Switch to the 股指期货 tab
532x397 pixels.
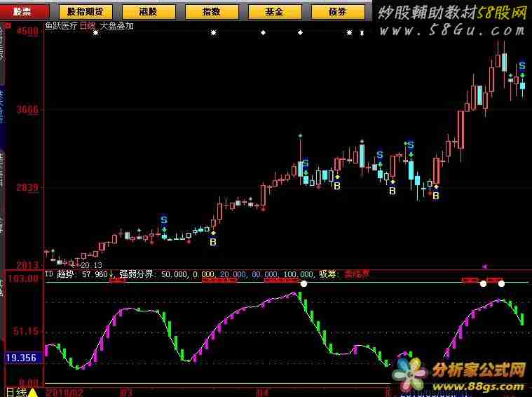click(85, 12)
